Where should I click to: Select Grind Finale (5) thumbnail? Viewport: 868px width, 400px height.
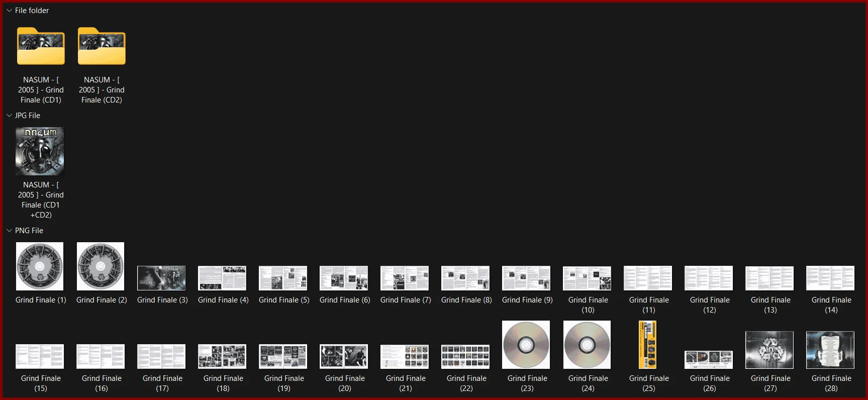point(283,278)
